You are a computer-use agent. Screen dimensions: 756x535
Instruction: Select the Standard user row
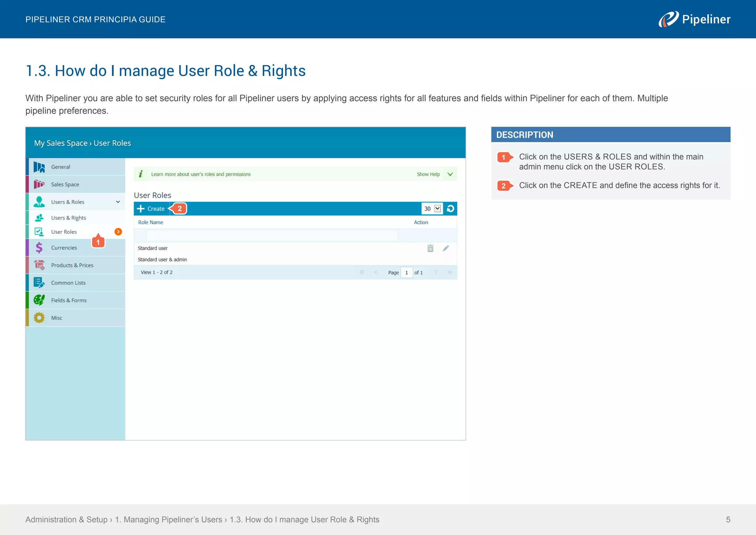pos(295,248)
